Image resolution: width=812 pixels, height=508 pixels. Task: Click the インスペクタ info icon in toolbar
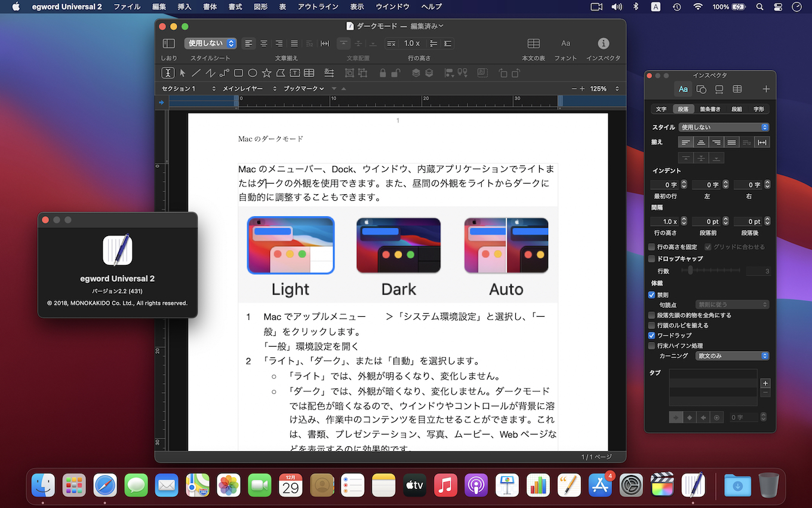604,44
